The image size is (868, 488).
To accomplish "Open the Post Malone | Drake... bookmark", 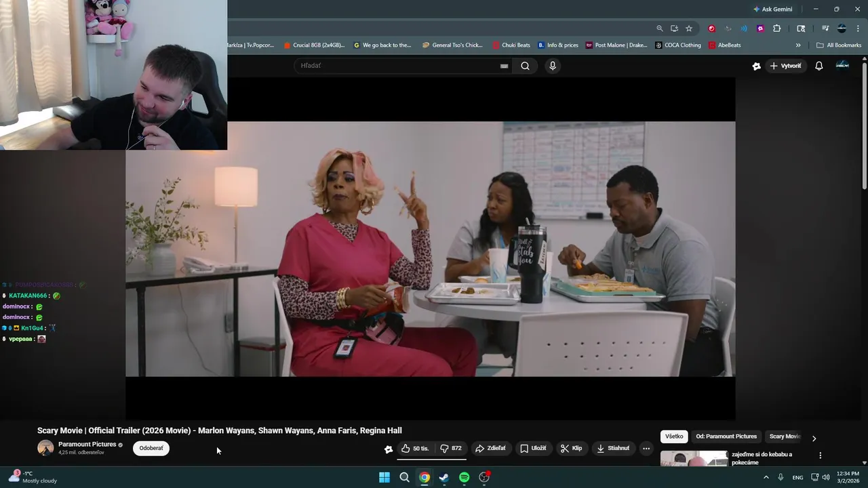I will 616,45.
